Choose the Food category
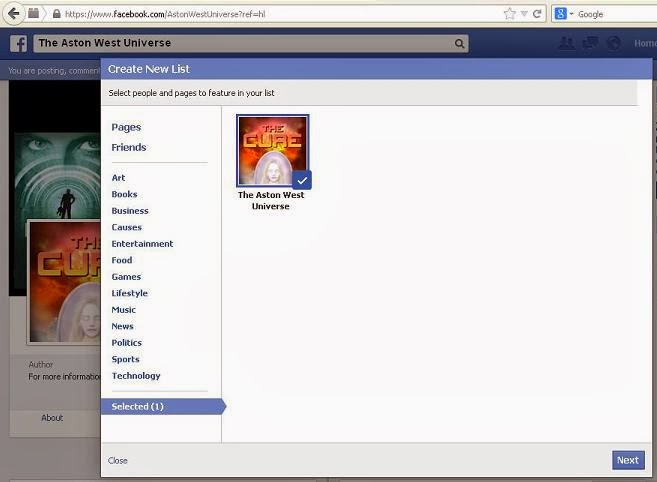The image size is (657, 482). coord(122,260)
